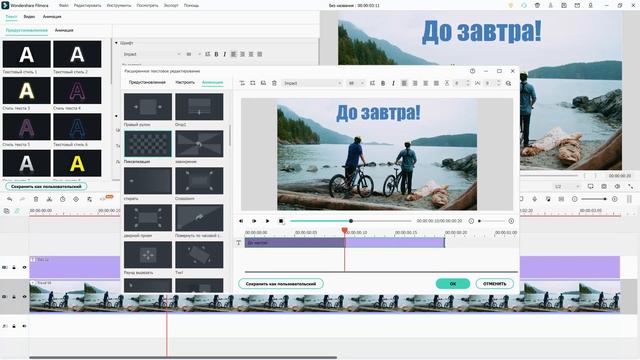
Task: Toggle Bold in the advanced editor toolbar
Action: [x=383, y=83]
